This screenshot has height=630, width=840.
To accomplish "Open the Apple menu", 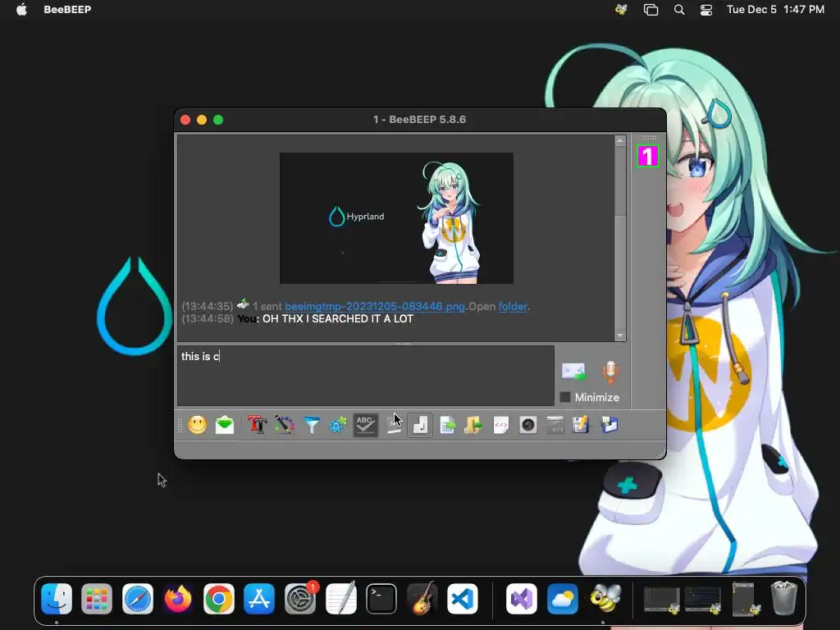I will 21,10.
